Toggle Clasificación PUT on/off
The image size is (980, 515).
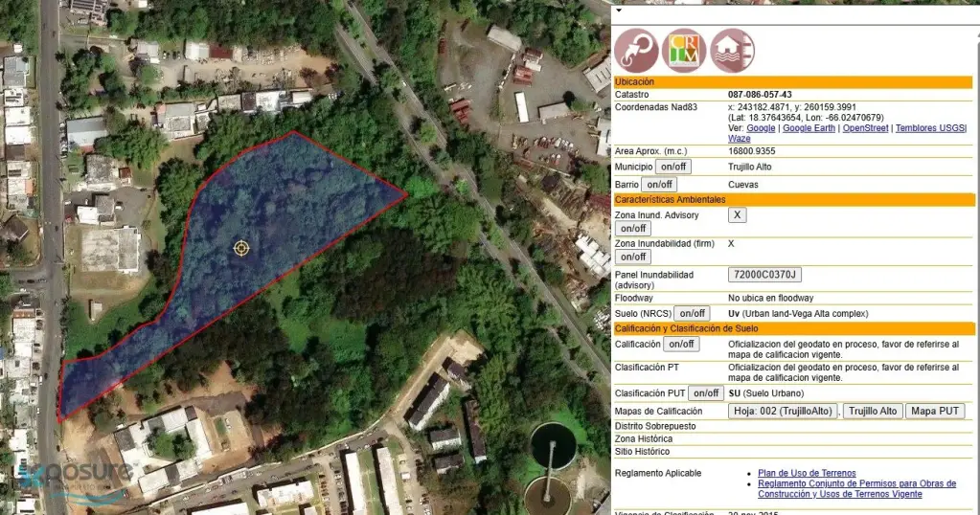click(706, 393)
